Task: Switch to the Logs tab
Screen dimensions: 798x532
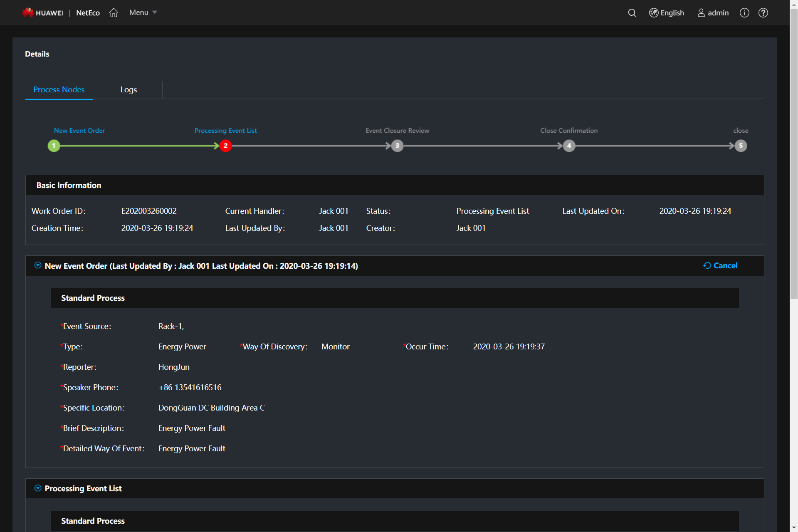Action: (x=128, y=89)
